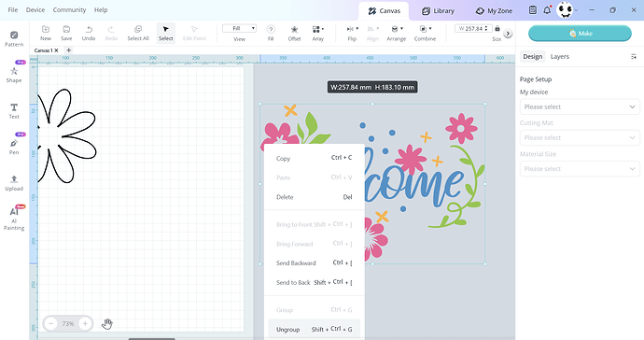644x340 pixels.
Task: Select Send to Back menu entry
Action: click(x=315, y=282)
